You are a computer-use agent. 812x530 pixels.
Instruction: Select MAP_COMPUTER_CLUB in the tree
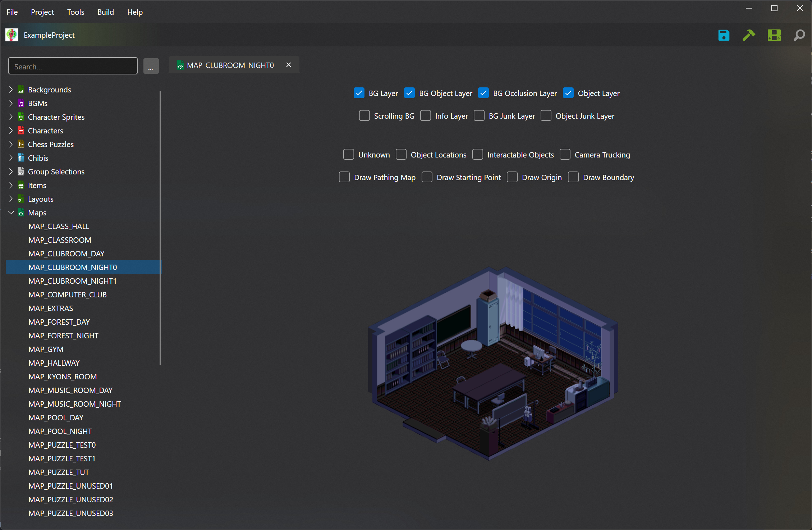click(x=68, y=294)
